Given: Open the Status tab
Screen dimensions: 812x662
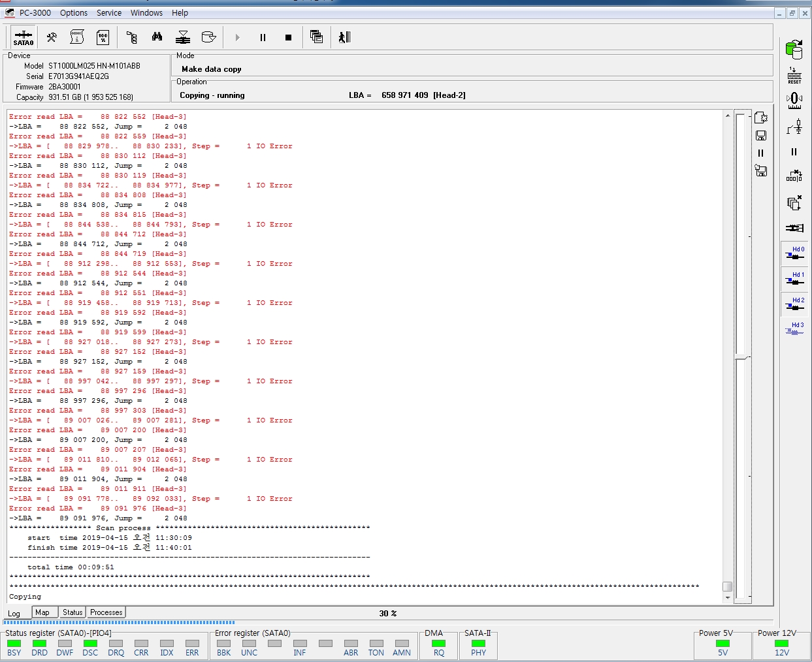Looking at the screenshot, I should click(x=73, y=612).
